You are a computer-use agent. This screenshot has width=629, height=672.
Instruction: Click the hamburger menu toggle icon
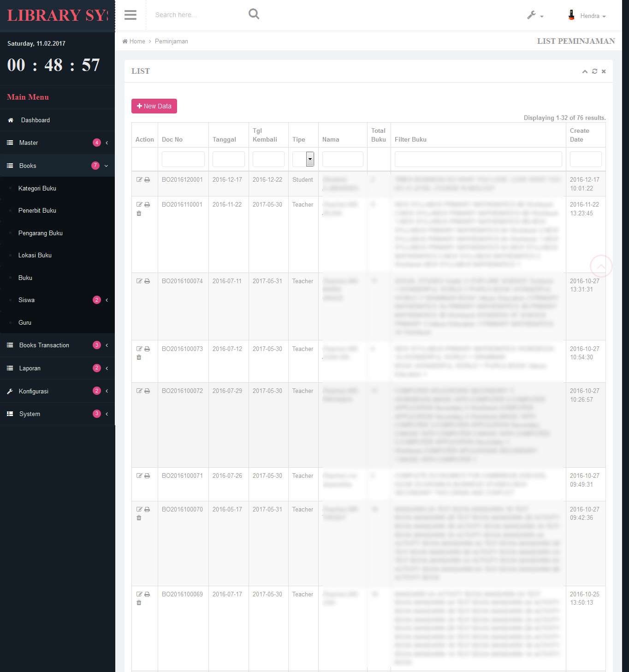point(131,15)
